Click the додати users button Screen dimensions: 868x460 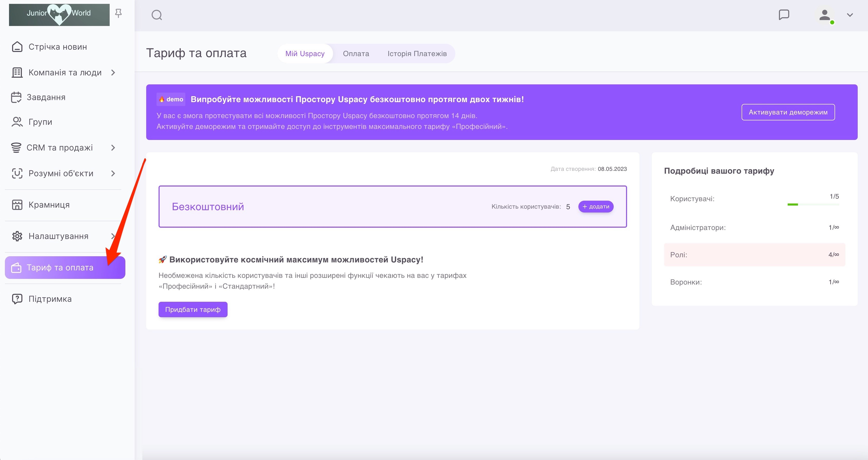coord(595,206)
